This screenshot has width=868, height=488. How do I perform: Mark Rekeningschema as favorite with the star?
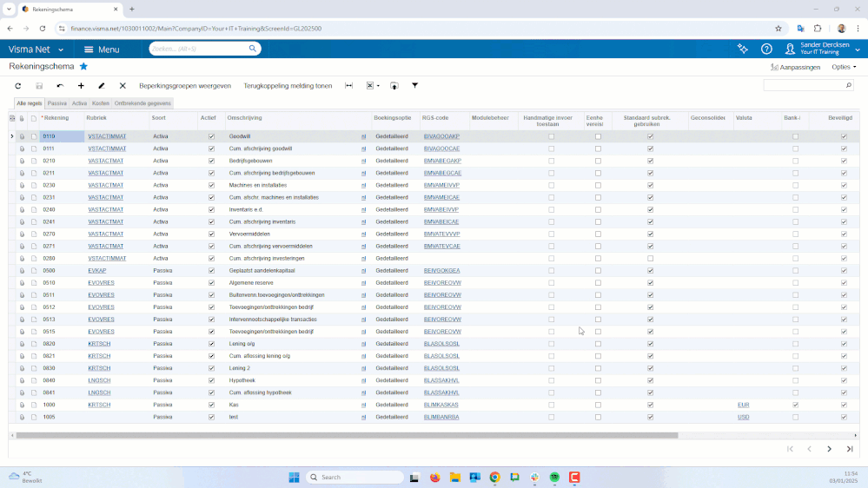[x=83, y=66]
